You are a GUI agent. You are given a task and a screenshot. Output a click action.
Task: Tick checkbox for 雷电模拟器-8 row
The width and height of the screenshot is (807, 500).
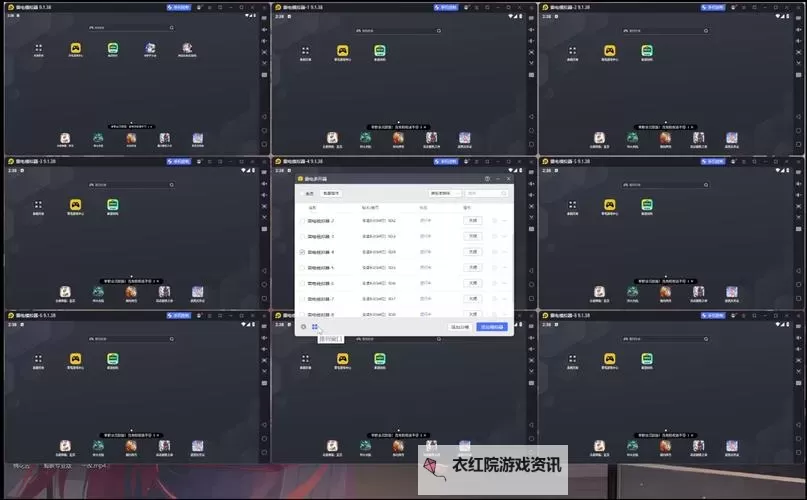tap(302, 314)
